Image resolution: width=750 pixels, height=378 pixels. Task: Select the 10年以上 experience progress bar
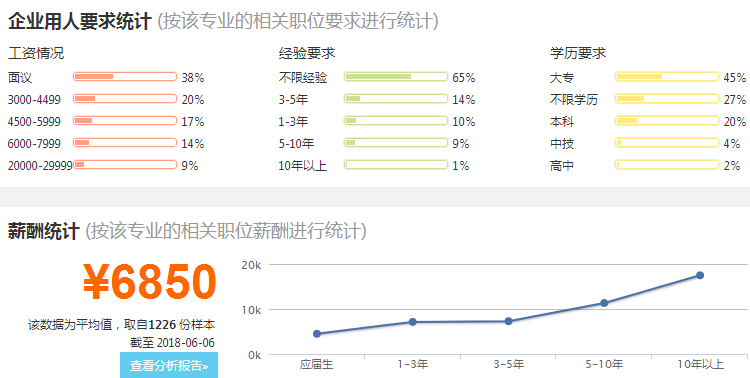point(396,165)
